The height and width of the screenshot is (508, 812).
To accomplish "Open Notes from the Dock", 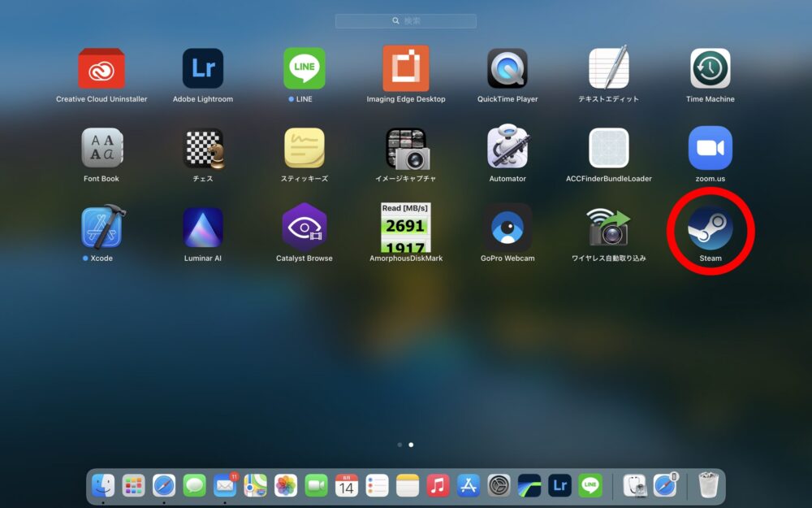I will tap(408, 486).
